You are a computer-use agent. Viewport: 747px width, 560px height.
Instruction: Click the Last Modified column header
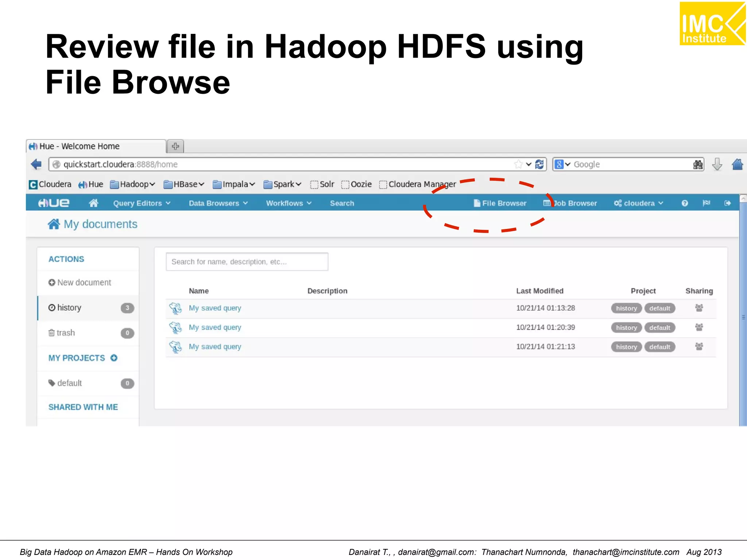pyautogui.click(x=540, y=291)
